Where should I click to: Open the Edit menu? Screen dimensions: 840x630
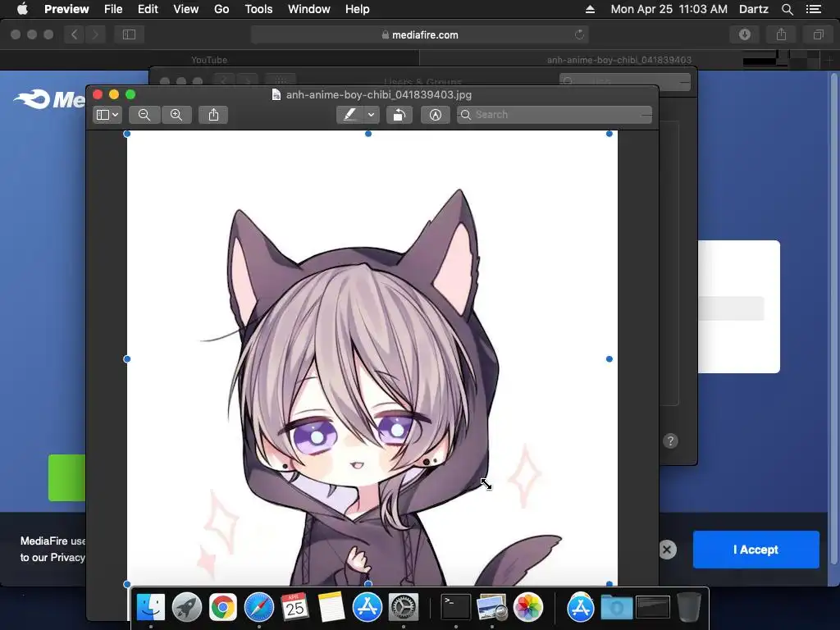[x=148, y=9]
